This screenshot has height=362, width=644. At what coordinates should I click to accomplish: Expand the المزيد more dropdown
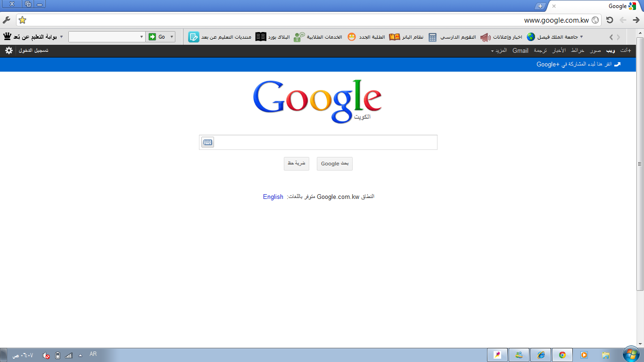499,50
